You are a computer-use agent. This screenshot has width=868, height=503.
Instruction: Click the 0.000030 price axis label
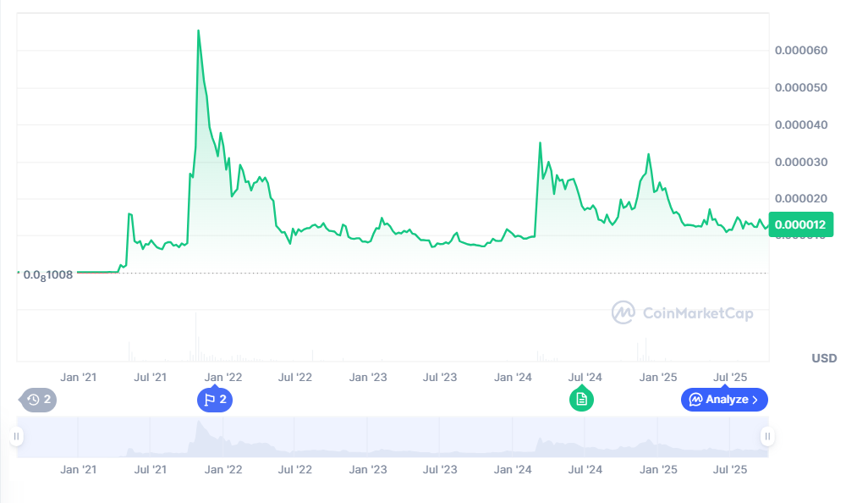[x=800, y=162]
